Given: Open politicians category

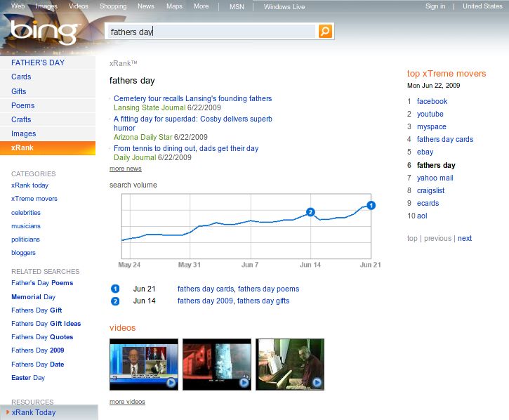Looking at the screenshot, I should point(25,239).
